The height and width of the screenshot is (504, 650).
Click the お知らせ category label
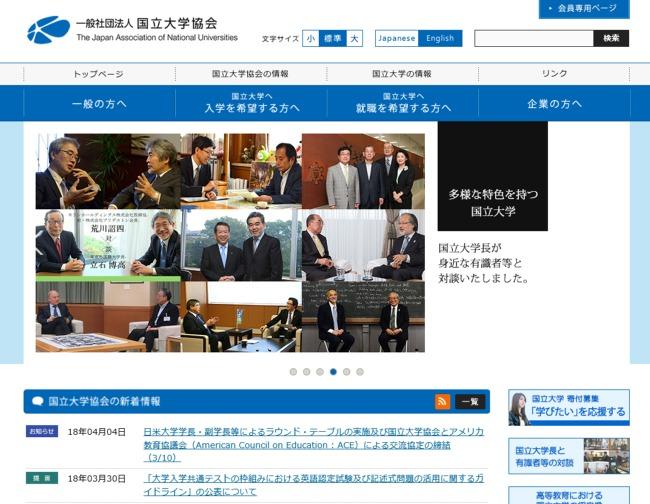[x=42, y=431]
